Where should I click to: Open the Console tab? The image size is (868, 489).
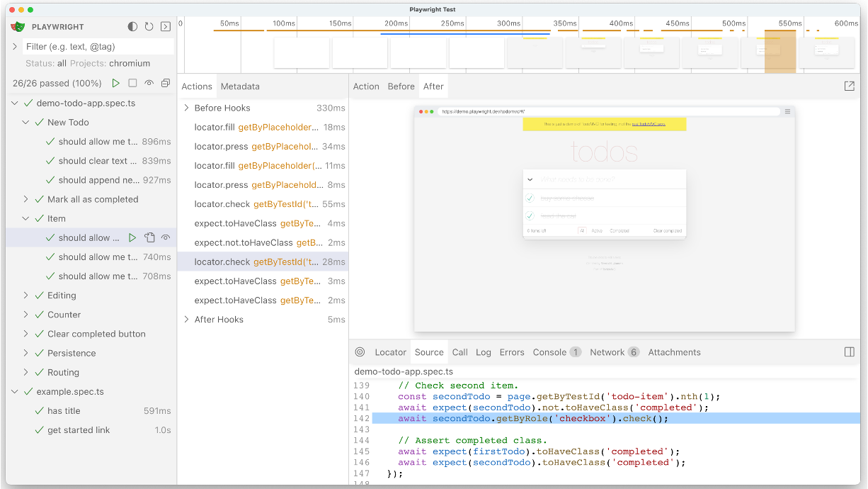point(556,352)
